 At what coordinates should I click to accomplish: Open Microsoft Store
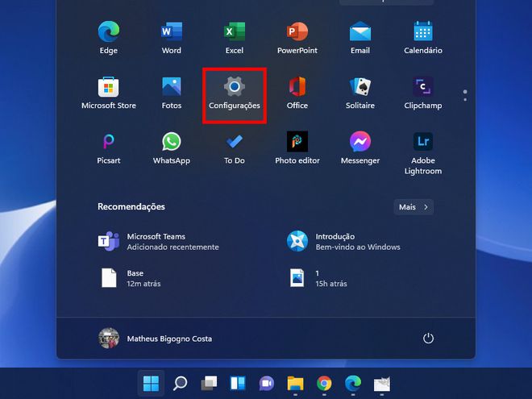click(x=109, y=93)
